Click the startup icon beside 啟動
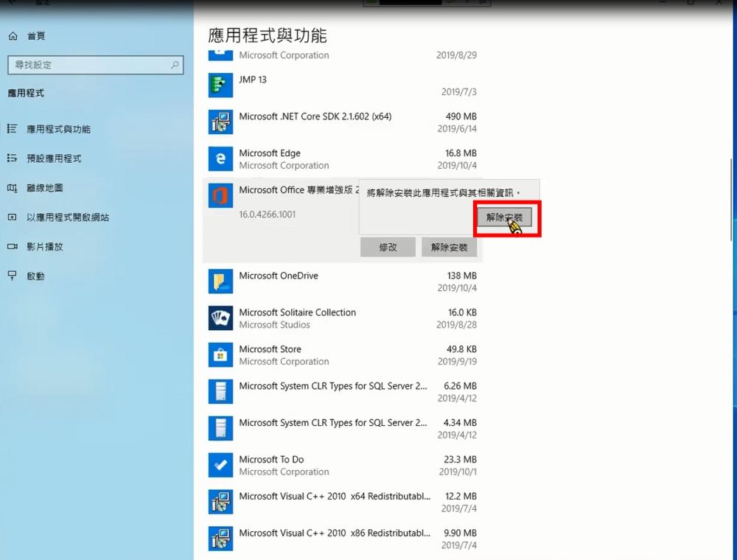This screenshot has width=737, height=560. [13, 276]
